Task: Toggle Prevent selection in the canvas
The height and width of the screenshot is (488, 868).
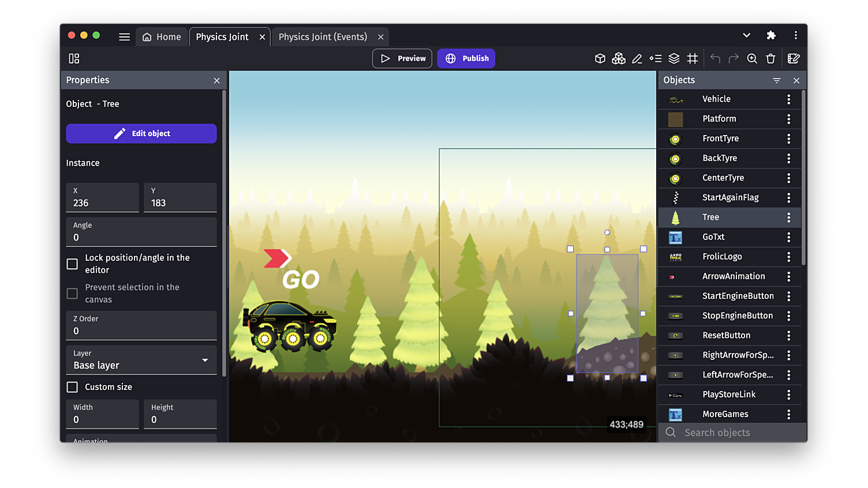Action: click(x=72, y=293)
